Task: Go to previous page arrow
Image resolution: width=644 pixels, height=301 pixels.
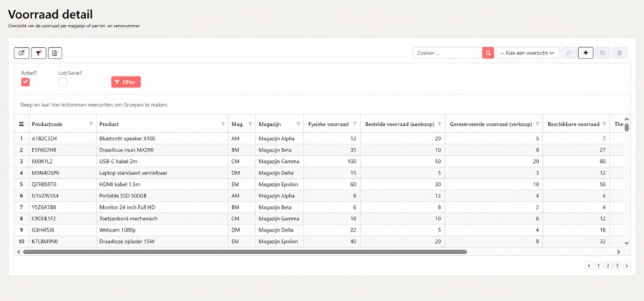Action: [x=589, y=266]
